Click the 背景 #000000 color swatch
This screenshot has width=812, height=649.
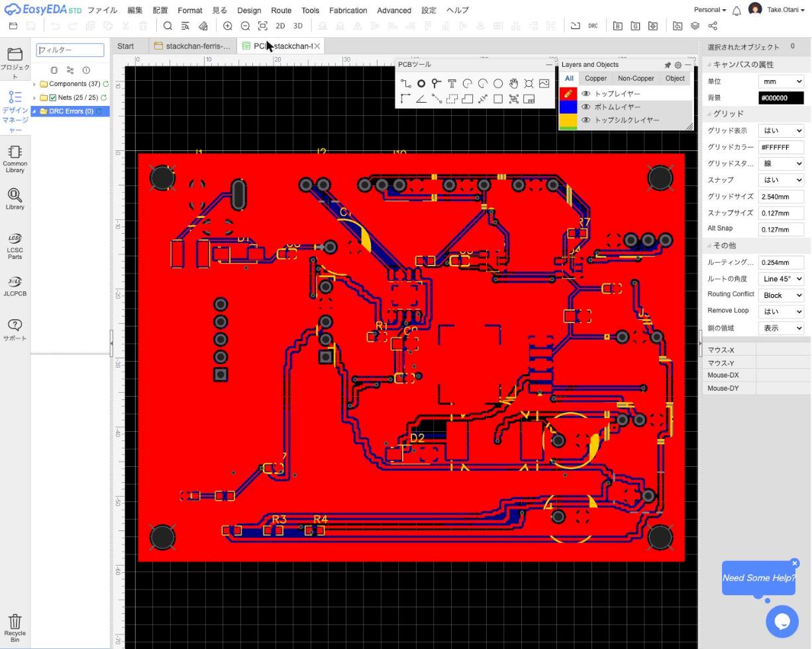(x=781, y=98)
